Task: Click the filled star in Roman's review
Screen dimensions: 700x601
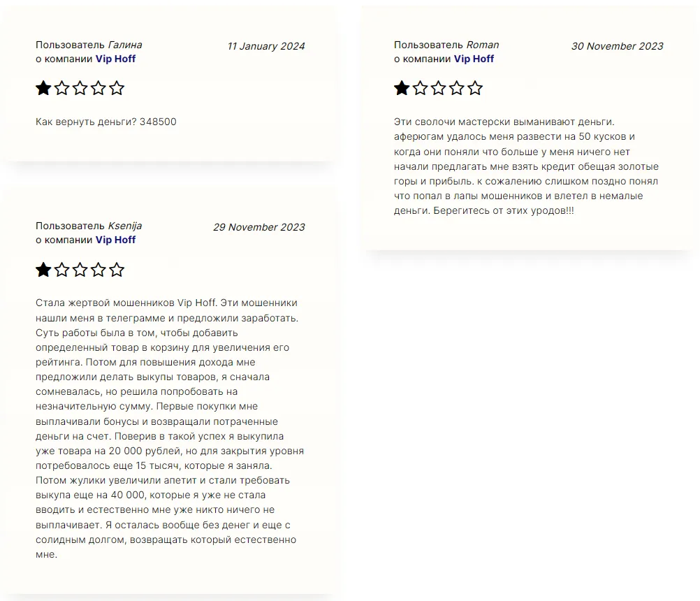Action: (x=402, y=89)
